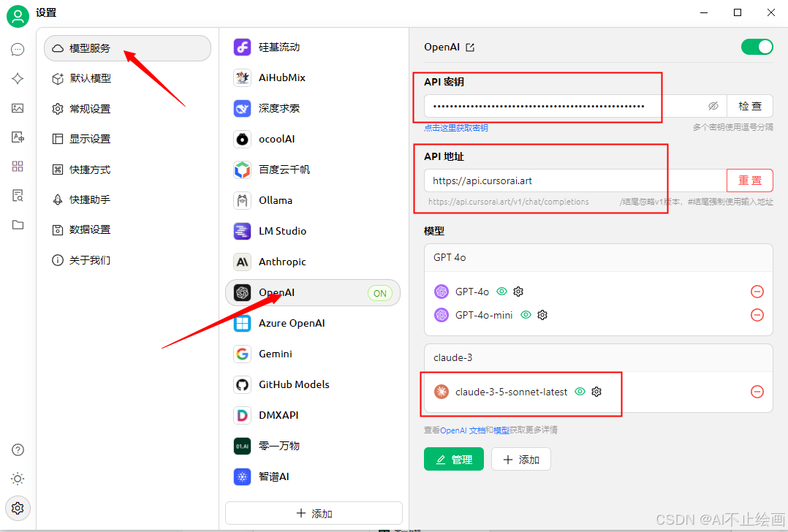Select the 硅基流动 provider
The image size is (788, 532).
313,47
